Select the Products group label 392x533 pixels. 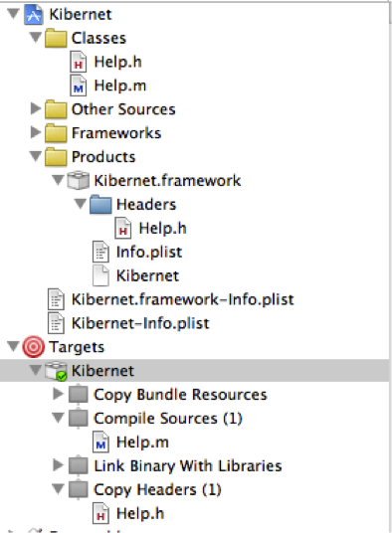coord(103,157)
